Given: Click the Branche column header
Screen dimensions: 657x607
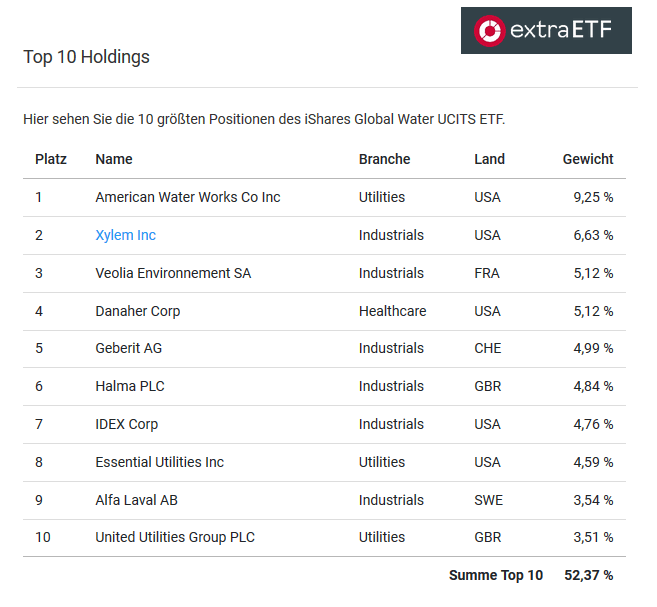Looking at the screenshot, I should (384, 159).
